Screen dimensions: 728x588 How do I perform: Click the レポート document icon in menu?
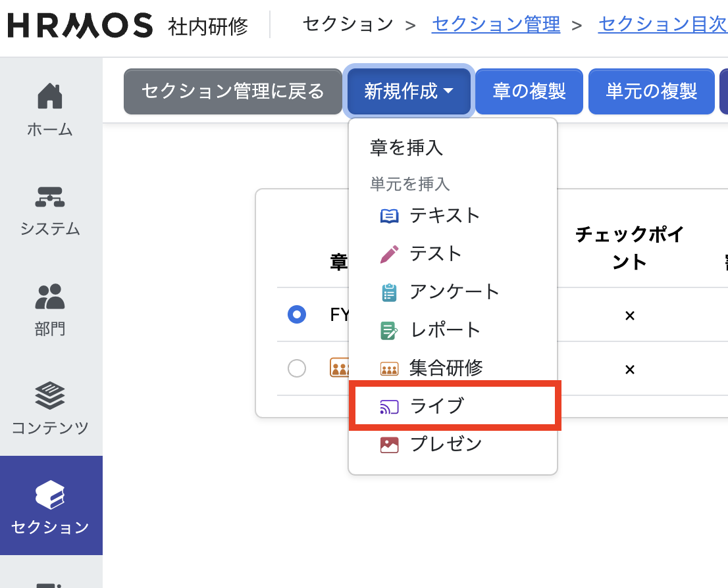pyautogui.click(x=390, y=330)
